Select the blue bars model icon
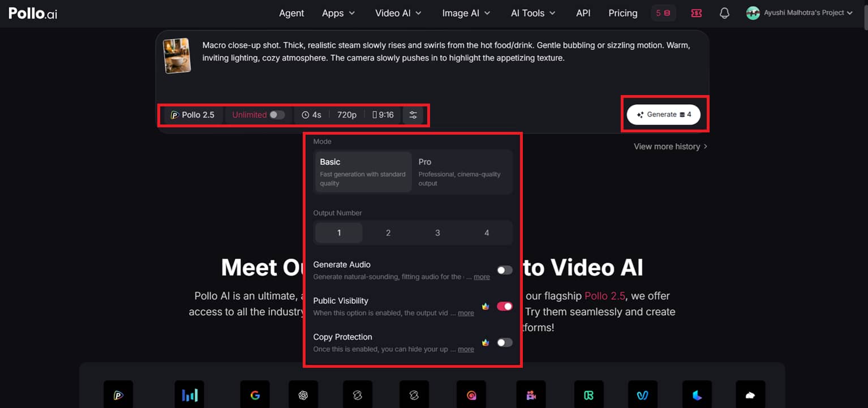 (190, 395)
